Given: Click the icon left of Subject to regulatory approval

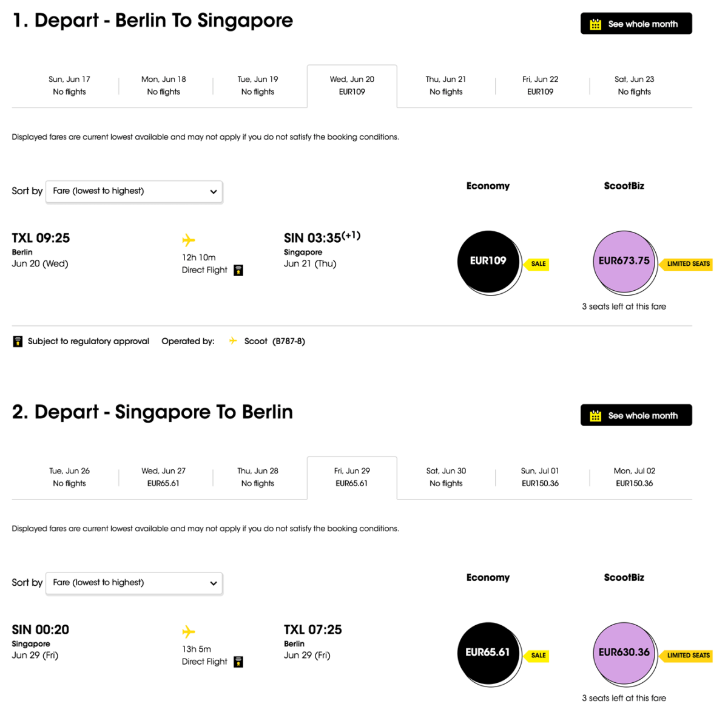Looking at the screenshot, I should (x=18, y=342).
